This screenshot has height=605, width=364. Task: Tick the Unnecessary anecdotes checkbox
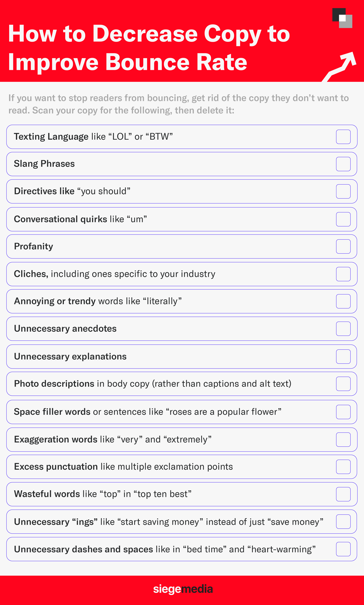[343, 329]
